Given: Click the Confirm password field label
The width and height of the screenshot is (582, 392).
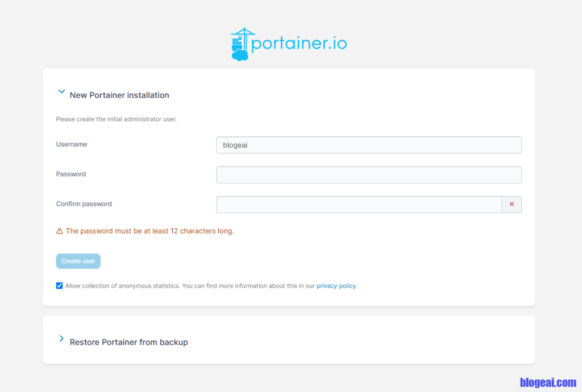Looking at the screenshot, I should coord(84,204).
